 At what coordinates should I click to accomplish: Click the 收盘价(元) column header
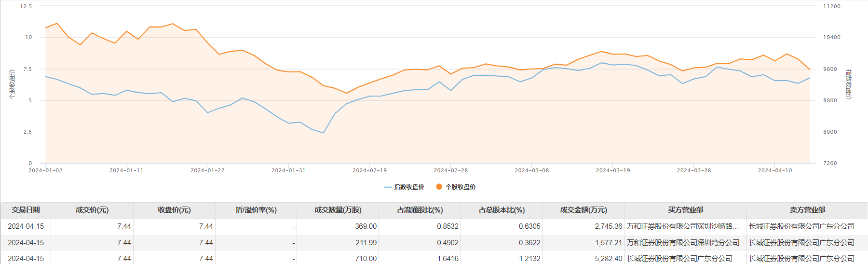tap(174, 210)
